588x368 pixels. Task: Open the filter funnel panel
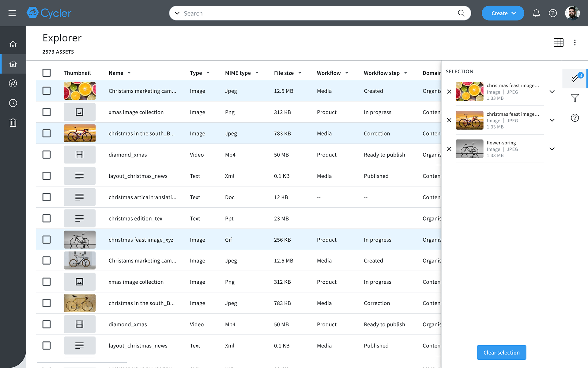575,98
